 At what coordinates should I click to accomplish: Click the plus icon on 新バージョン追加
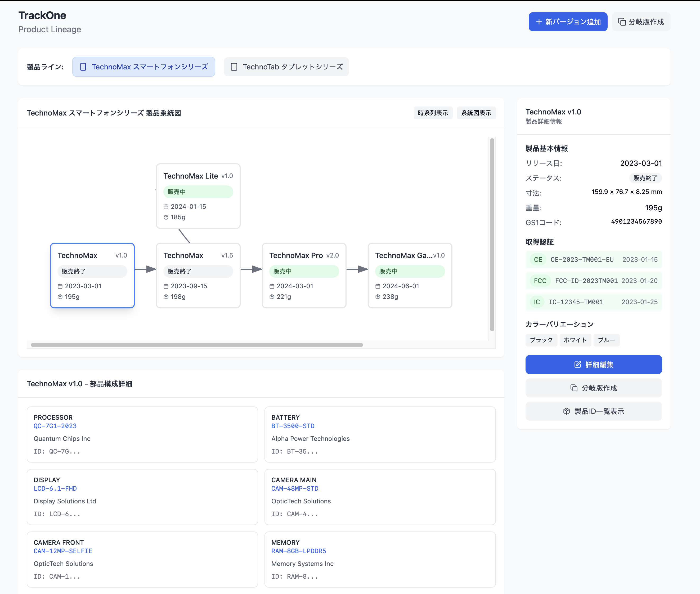click(x=539, y=22)
